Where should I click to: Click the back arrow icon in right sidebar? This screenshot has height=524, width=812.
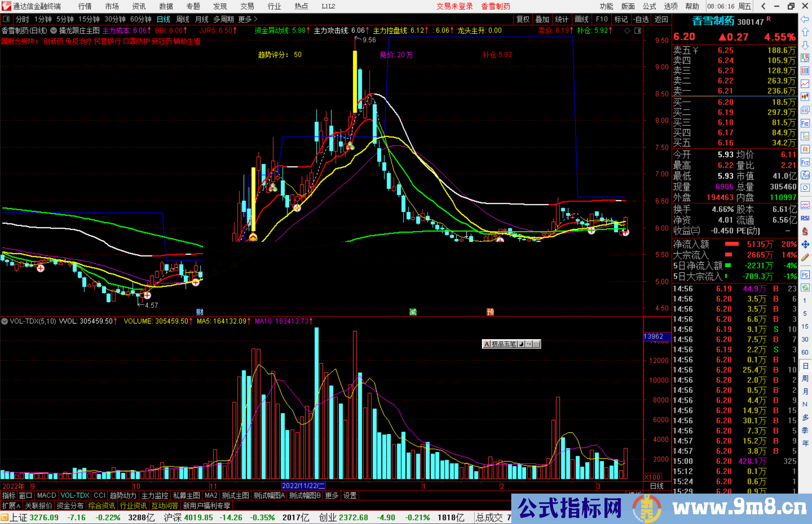click(x=805, y=19)
